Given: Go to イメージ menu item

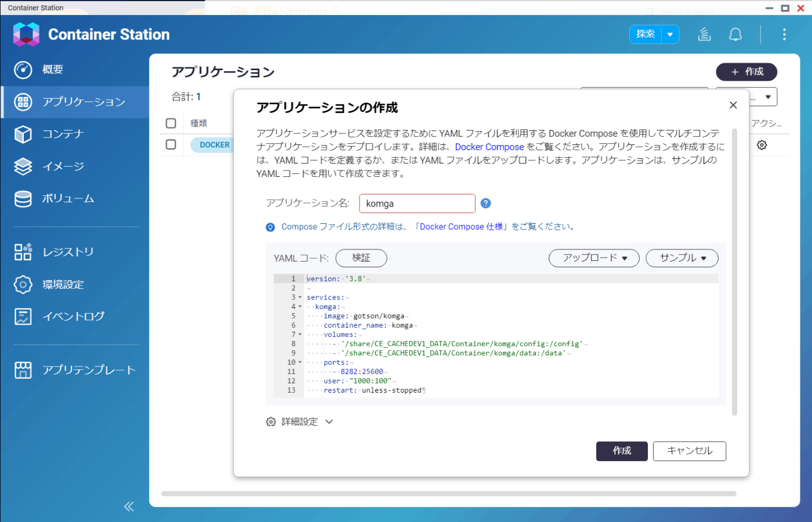Looking at the screenshot, I should tap(63, 166).
